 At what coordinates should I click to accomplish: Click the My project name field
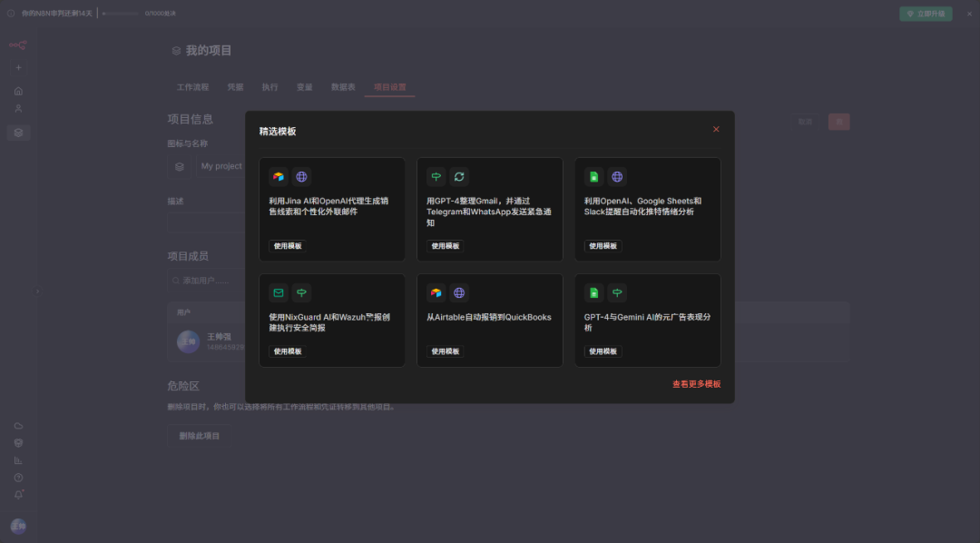221,166
